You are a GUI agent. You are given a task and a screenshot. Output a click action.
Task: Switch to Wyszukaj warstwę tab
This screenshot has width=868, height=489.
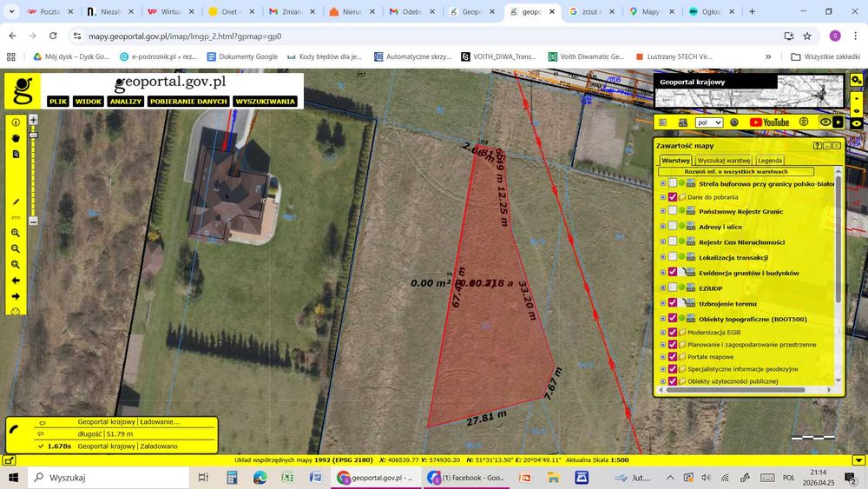click(724, 161)
